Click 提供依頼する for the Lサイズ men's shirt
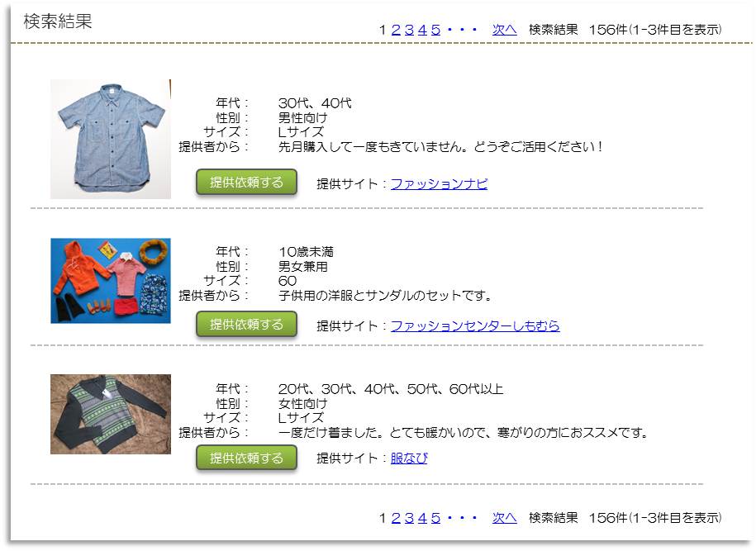 (246, 183)
